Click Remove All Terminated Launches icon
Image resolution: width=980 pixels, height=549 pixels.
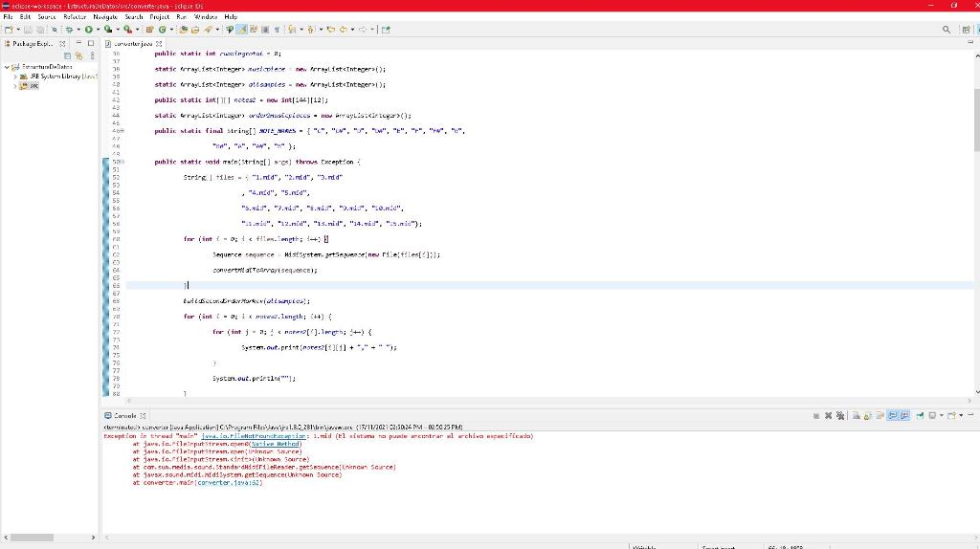point(840,415)
